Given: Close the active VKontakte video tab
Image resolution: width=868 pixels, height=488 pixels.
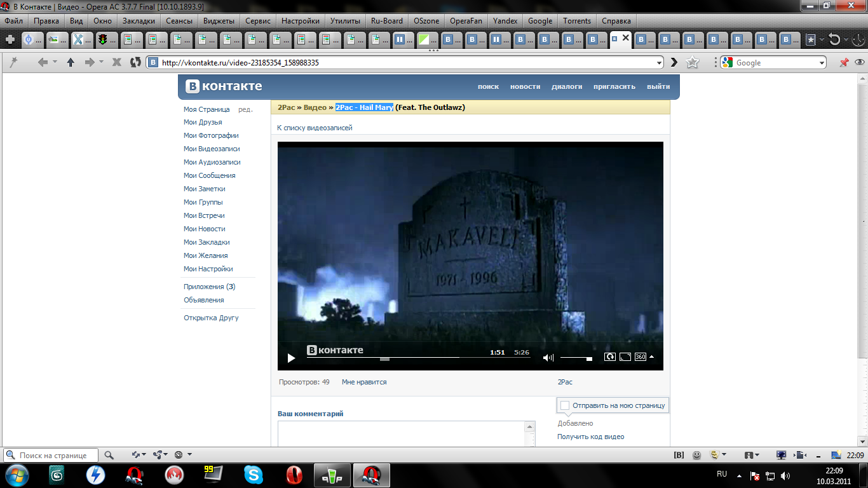Looking at the screenshot, I should click(626, 38).
